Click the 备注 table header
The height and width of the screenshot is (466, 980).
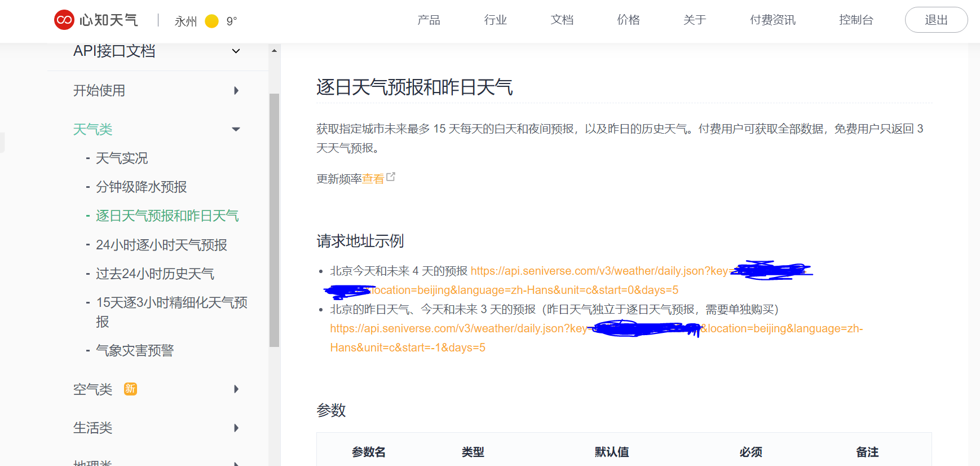point(867,452)
